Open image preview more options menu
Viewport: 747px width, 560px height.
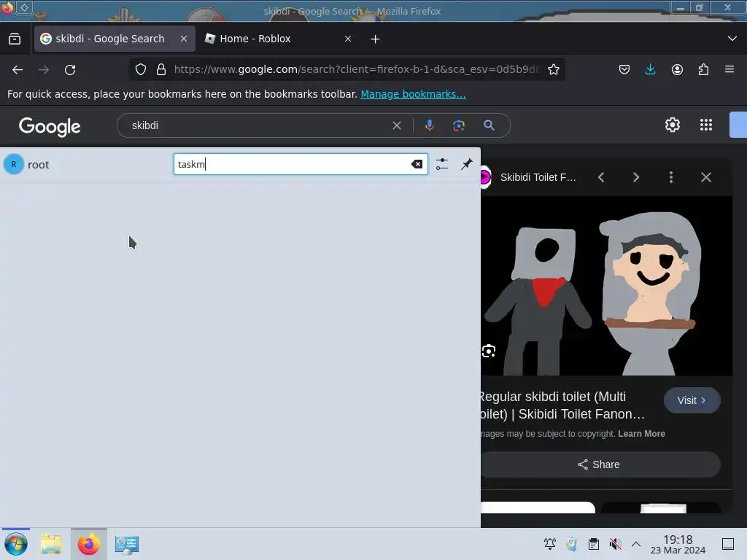click(671, 178)
